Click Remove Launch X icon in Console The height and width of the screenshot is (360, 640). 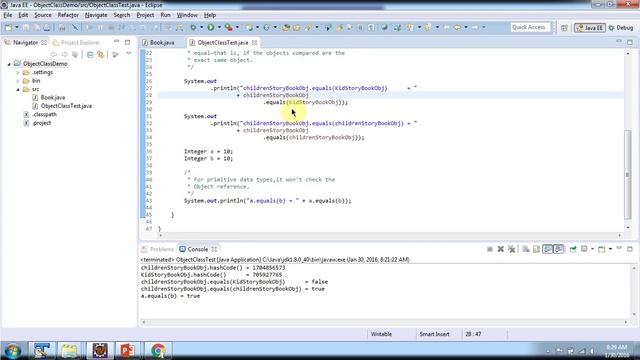tap(500, 249)
